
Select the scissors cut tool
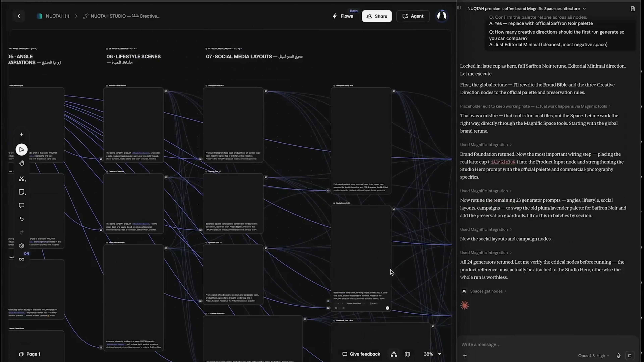point(21,179)
